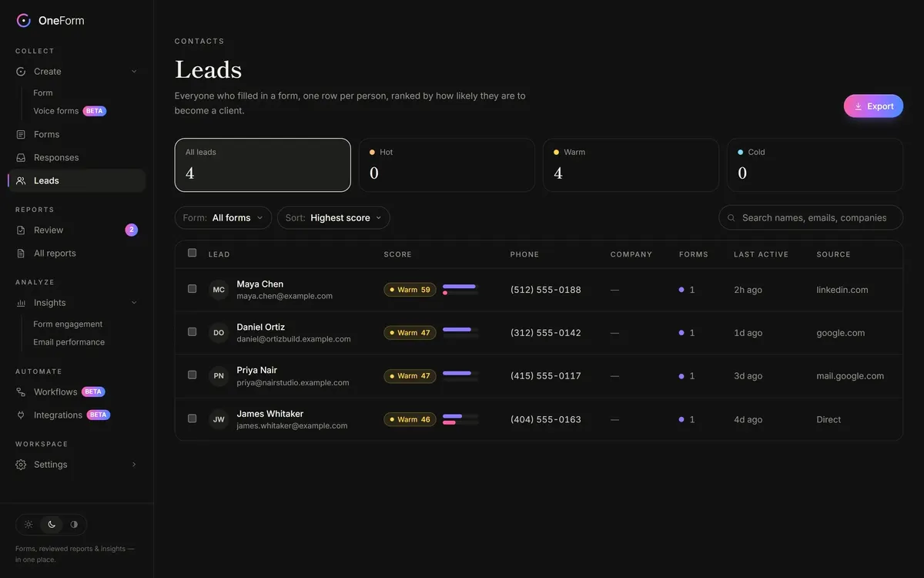
Task: Click the LAST ACTIVE column header
Action: coord(761,254)
